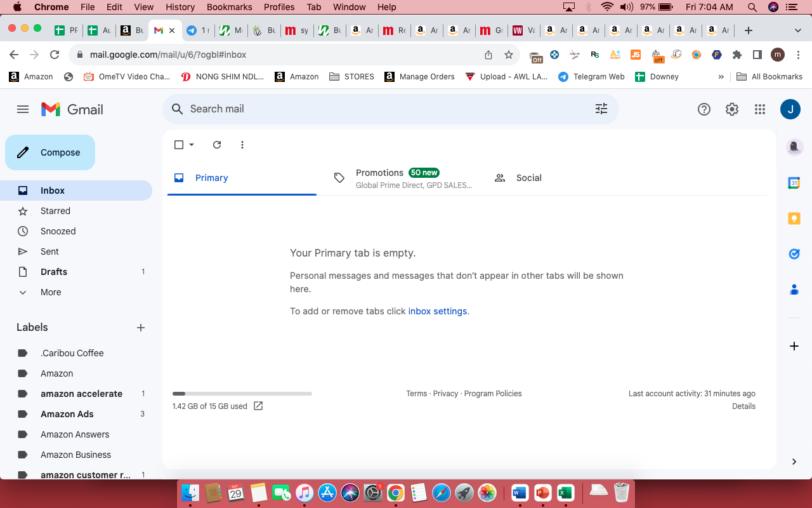The height and width of the screenshot is (508, 812).
Task: Bookmark this page with star icon
Action: pos(509,55)
